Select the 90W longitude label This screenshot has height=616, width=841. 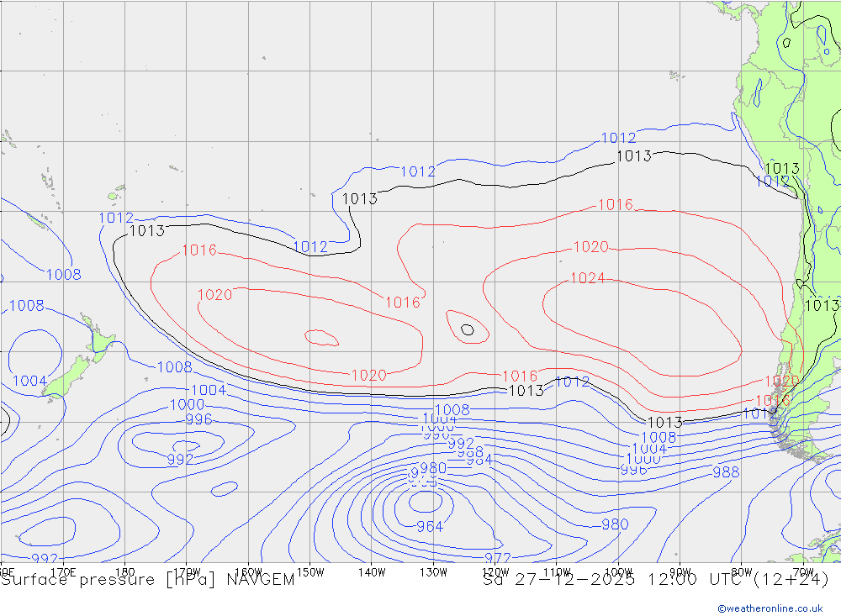(680, 572)
